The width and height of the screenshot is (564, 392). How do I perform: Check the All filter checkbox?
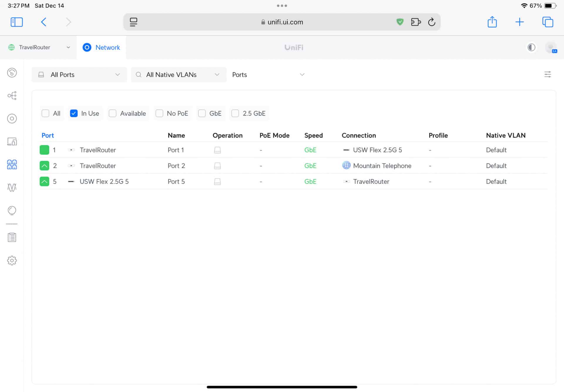[x=45, y=113]
